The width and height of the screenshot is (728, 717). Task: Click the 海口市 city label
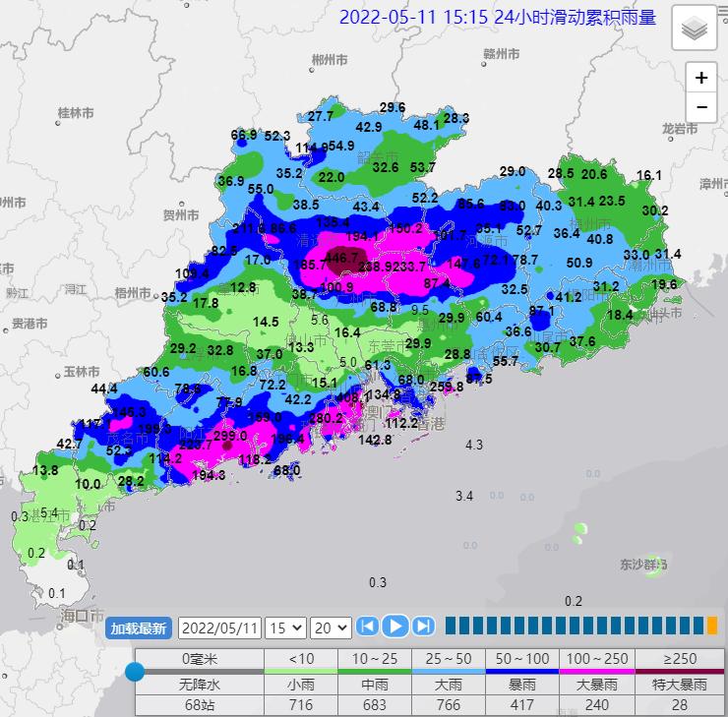(83, 616)
